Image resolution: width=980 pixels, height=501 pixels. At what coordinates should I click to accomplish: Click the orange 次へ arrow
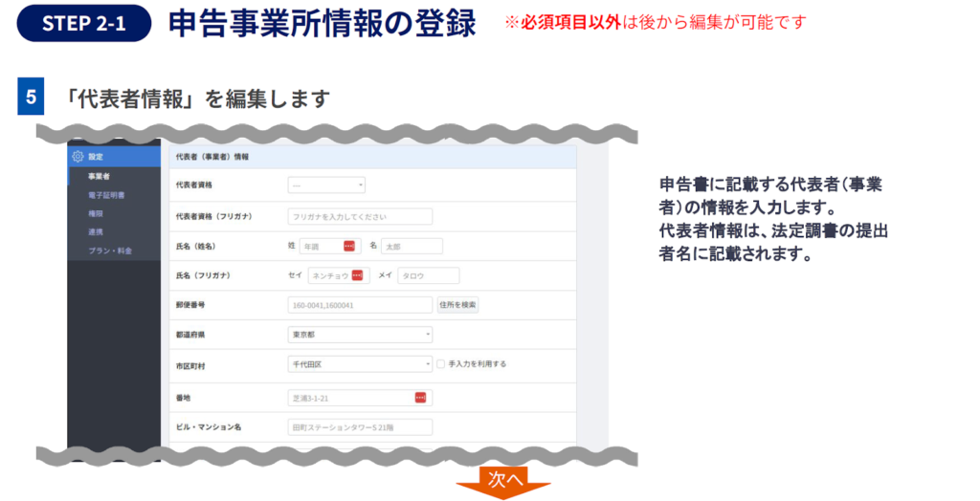pos(503,481)
